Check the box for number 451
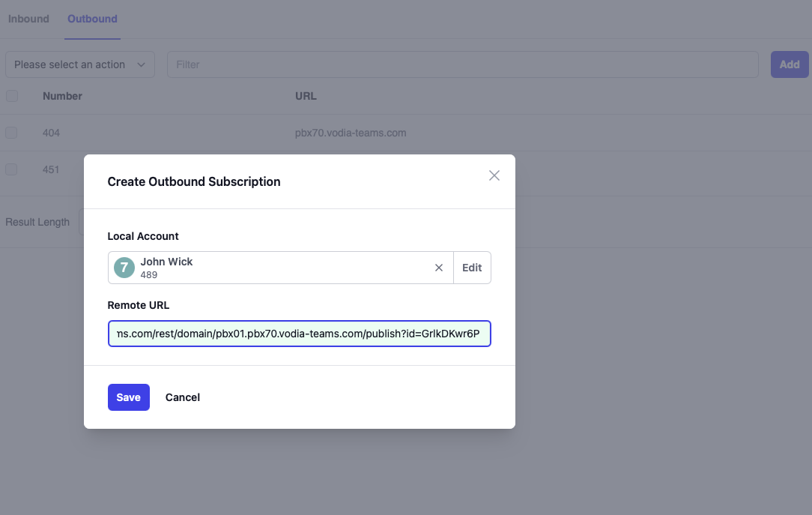The width and height of the screenshot is (812, 515). (11, 169)
